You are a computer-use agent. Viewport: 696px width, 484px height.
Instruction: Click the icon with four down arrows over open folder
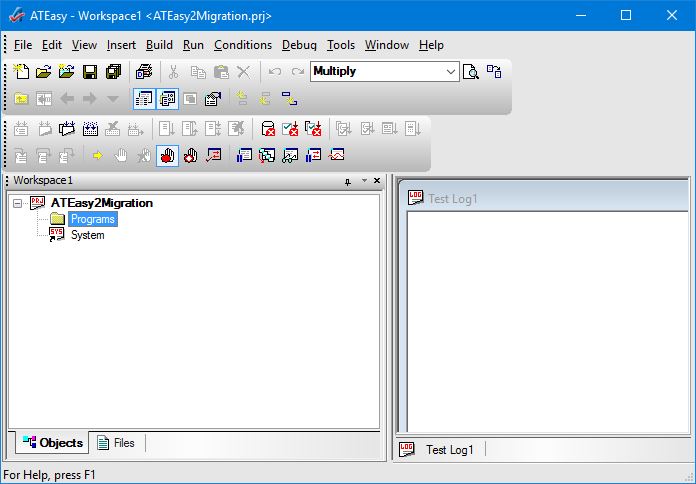[x=67, y=129]
